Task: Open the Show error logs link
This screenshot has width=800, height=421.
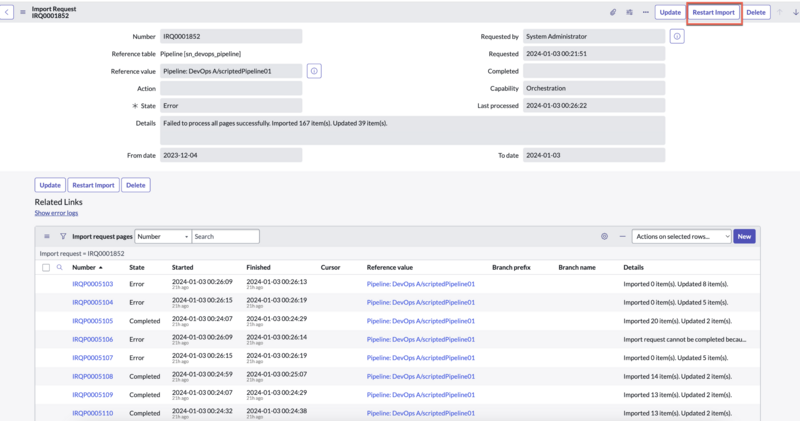Action: 56,213
